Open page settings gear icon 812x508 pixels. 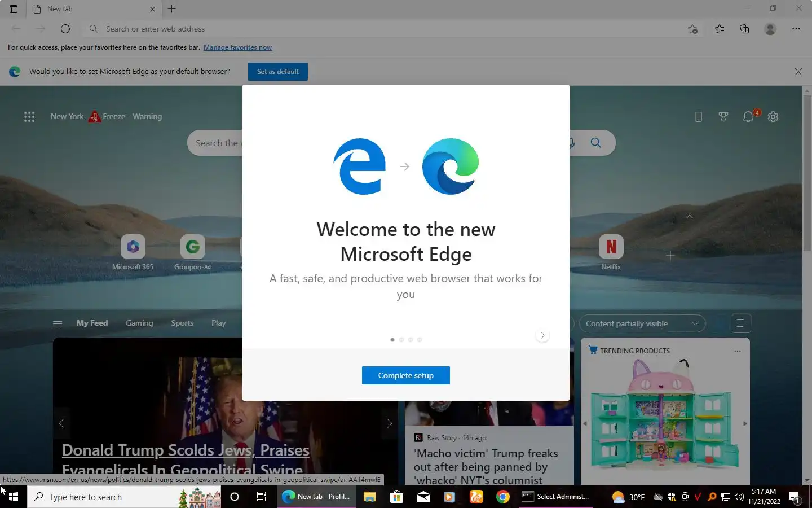[773, 117]
